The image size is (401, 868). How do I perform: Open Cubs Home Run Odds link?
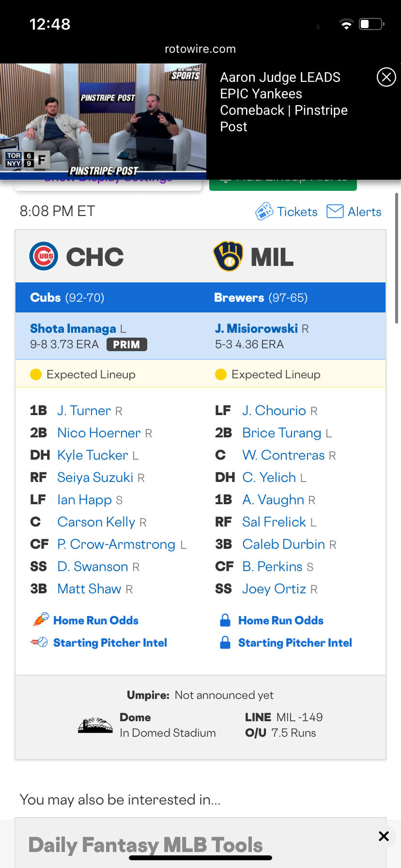click(x=96, y=620)
